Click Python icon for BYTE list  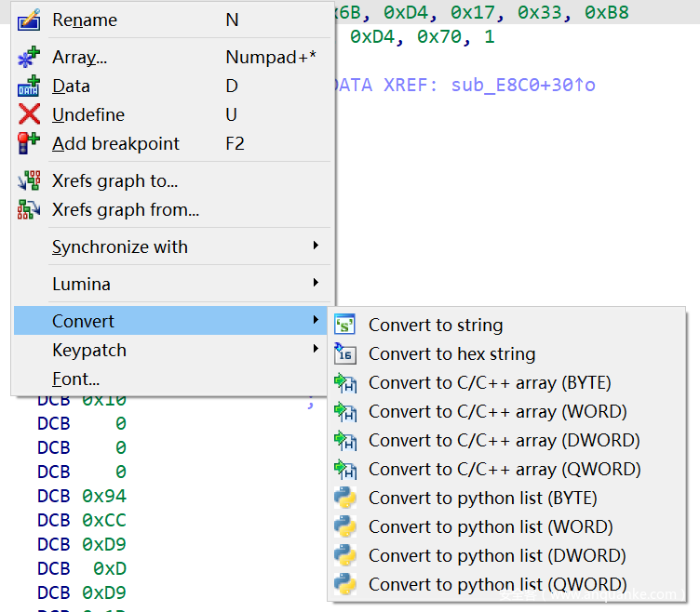point(345,499)
